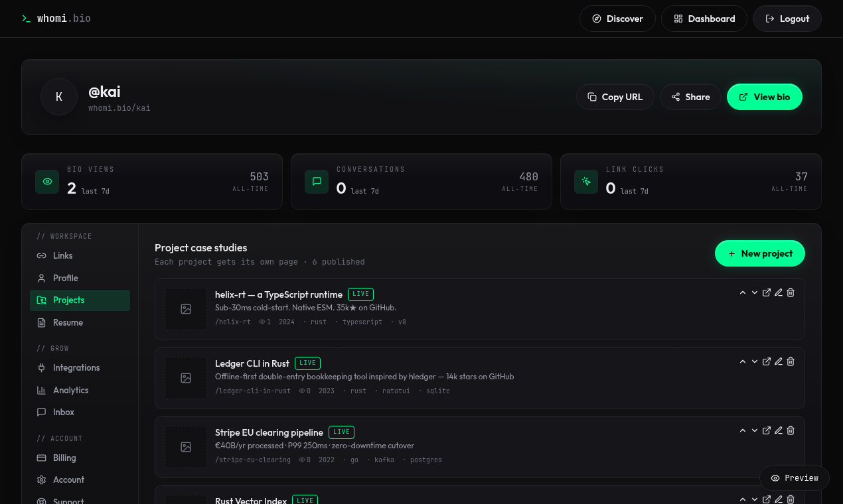Delete the helix-rt project
The image size is (843, 504).
pos(791,292)
